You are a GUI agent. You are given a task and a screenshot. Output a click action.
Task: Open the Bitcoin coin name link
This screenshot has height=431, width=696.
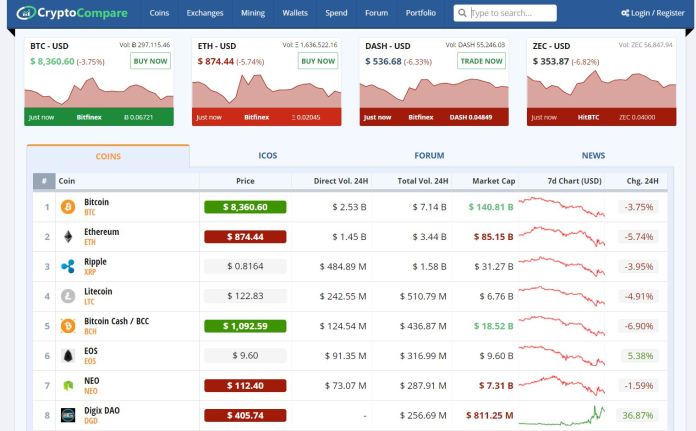(x=96, y=202)
